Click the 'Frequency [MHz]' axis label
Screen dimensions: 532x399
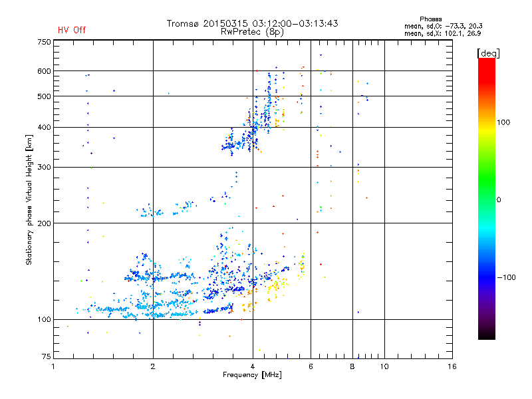tap(252, 375)
